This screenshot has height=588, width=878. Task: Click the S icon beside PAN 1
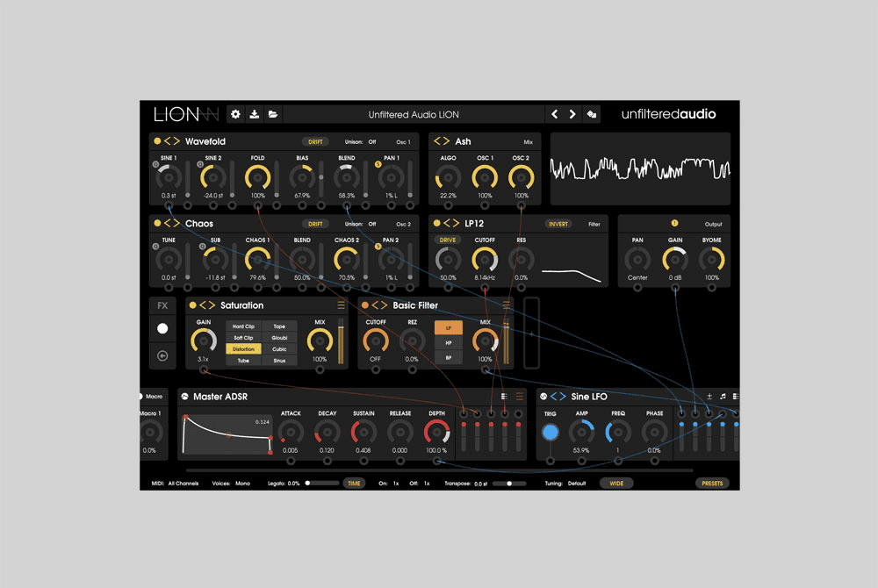click(378, 164)
